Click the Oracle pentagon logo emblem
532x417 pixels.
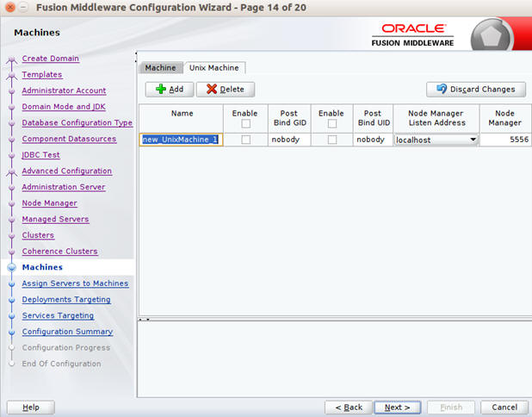(x=491, y=36)
